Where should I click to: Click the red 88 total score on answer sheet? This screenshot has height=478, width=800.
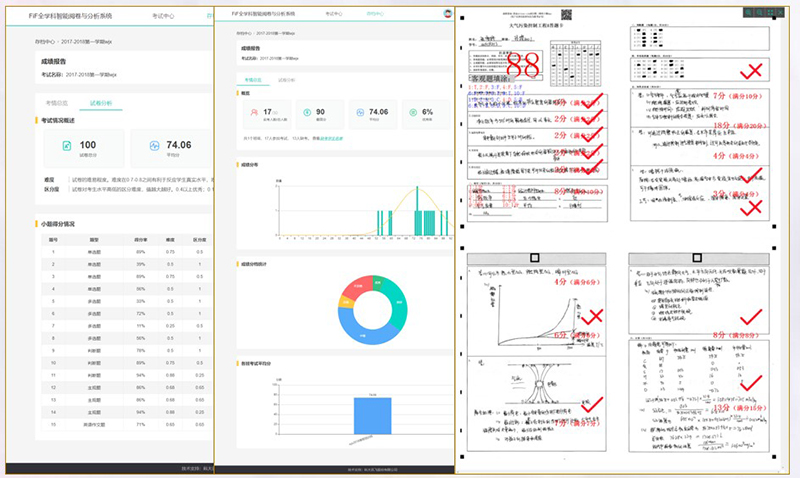[523, 65]
